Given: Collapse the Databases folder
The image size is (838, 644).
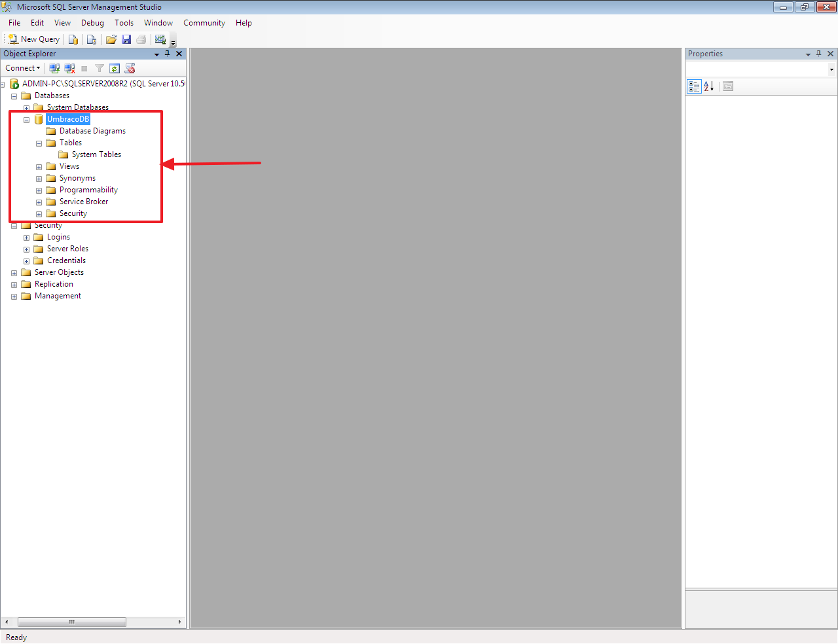Looking at the screenshot, I should (14, 96).
